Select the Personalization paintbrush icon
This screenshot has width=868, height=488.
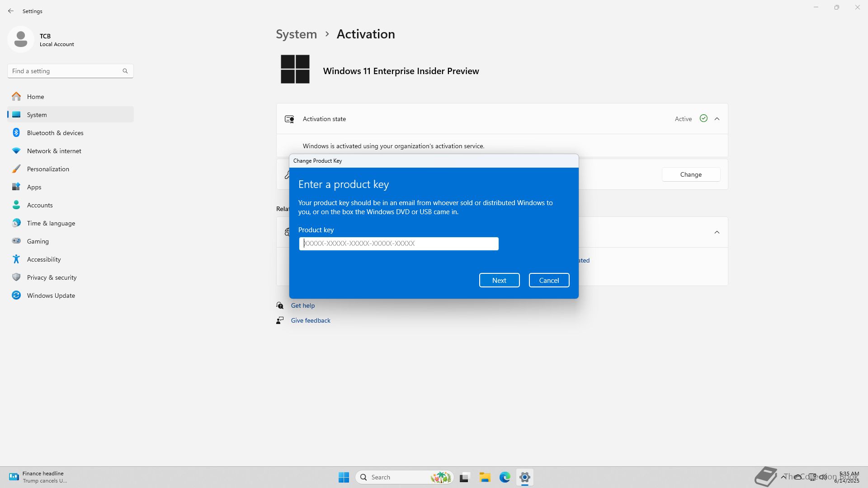point(16,169)
